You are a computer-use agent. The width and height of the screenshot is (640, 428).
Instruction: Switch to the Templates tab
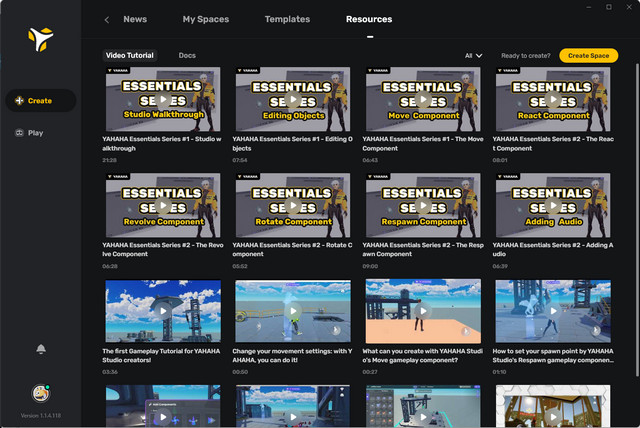[287, 19]
